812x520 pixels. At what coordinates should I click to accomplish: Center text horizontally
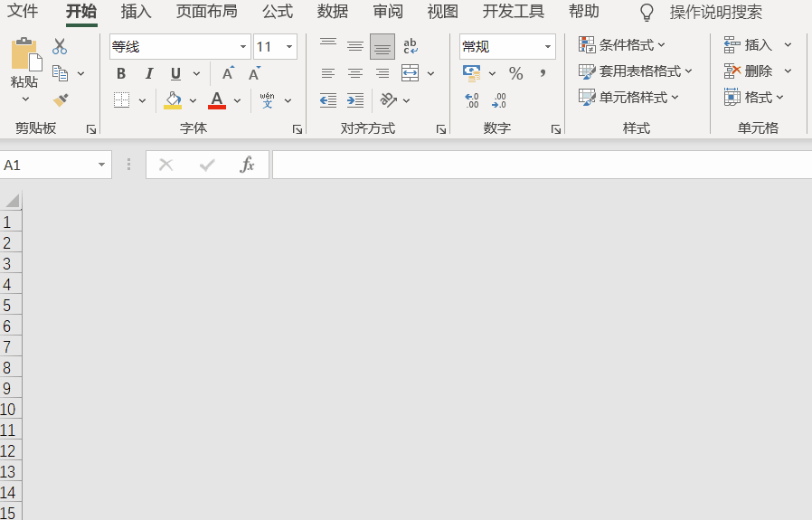click(x=355, y=73)
